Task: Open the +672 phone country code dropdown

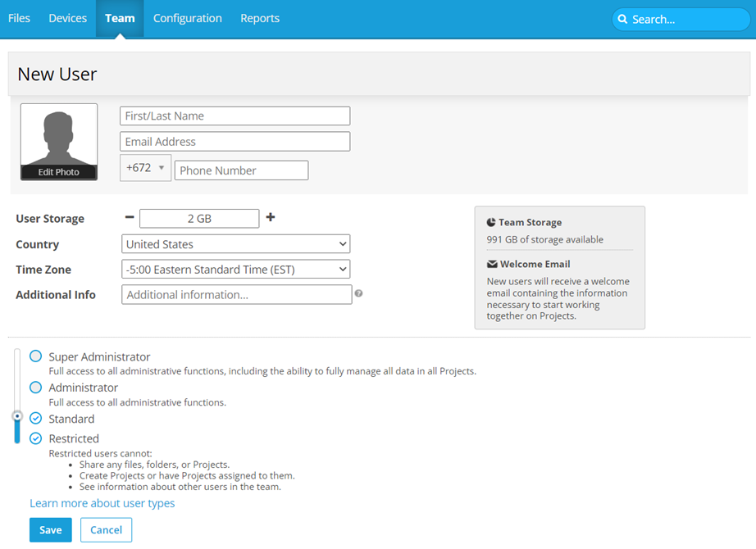Action: pyautogui.click(x=146, y=168)
